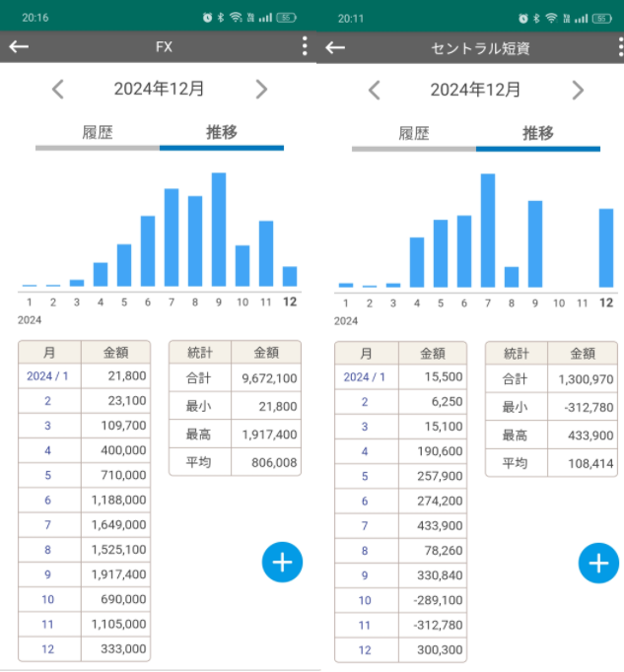Tap the back arrow on the FX screen

click(x=19, y=47)
